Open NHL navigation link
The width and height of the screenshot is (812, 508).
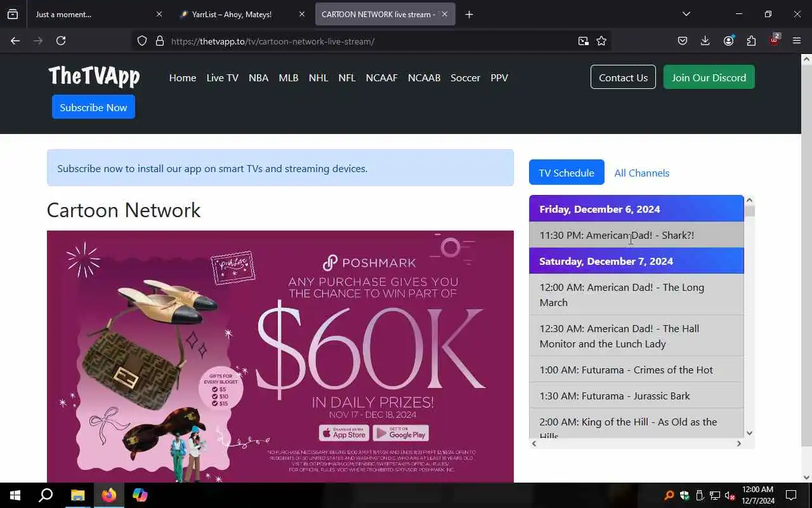[x=318, y=77]
